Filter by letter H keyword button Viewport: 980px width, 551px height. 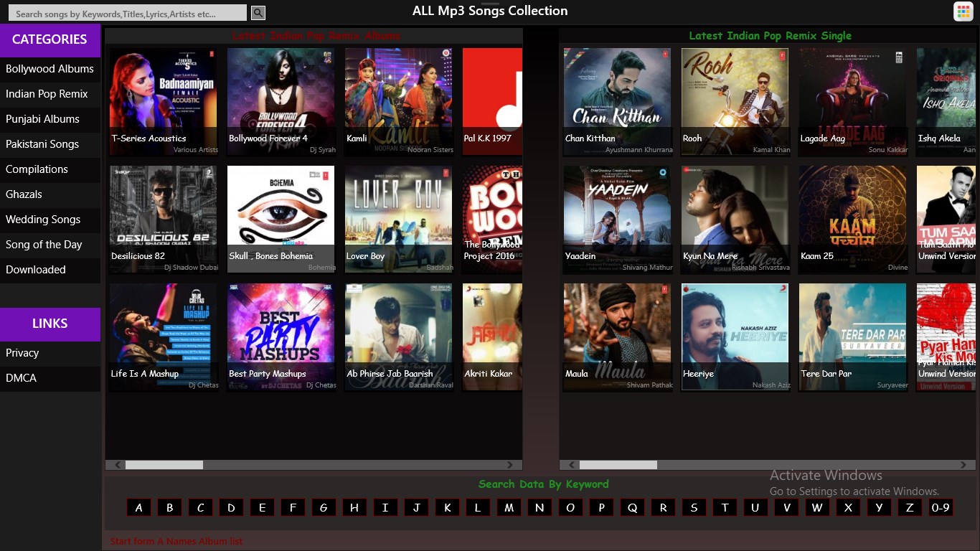pyautogui.click(x=354, y=507)
